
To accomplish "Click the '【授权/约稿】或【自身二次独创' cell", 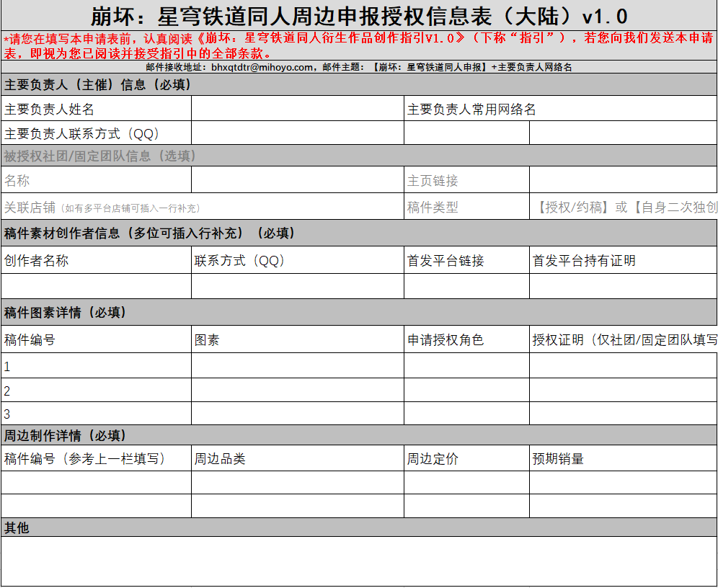I will coord(624,207).
